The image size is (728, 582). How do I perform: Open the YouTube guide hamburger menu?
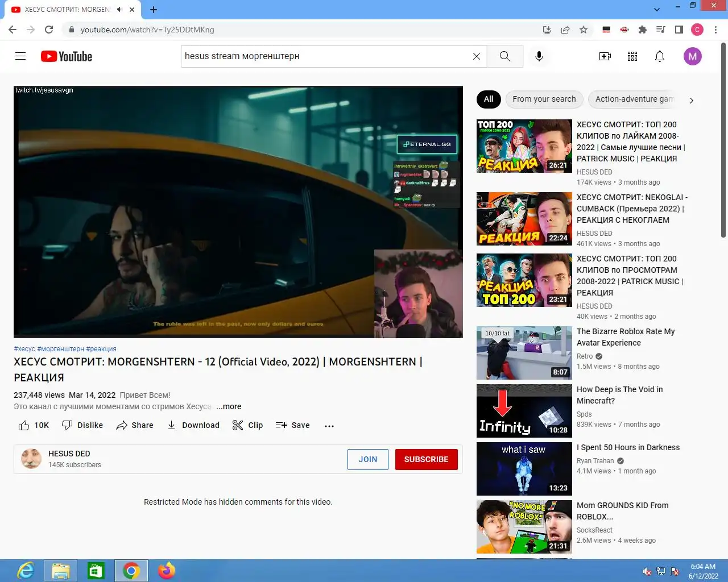tap(20, 56)
